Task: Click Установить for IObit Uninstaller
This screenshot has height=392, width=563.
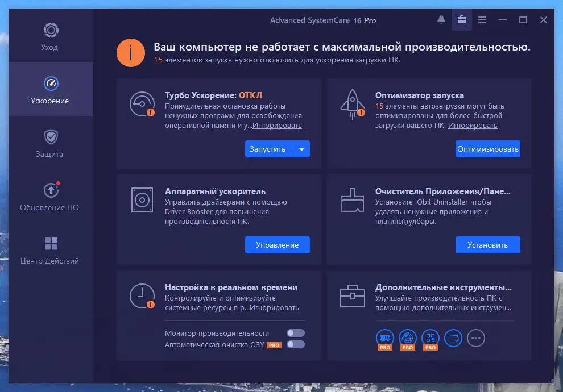Action: (487, 245)
